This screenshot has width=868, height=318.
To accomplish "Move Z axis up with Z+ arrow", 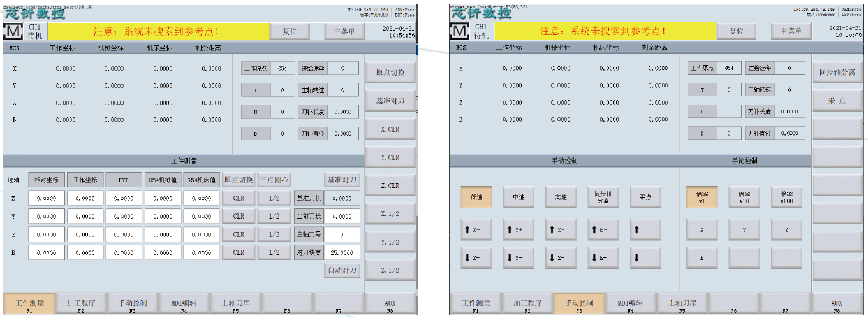I will point(561,229).
